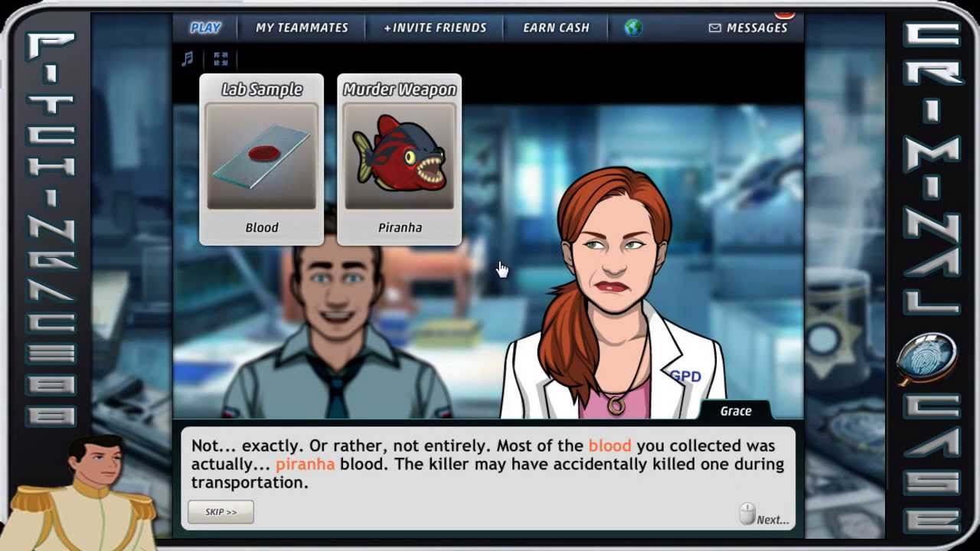Select the Blood lab sample image
The width and height of the screenshot is (980, 551).
click(x=261, y=156)
